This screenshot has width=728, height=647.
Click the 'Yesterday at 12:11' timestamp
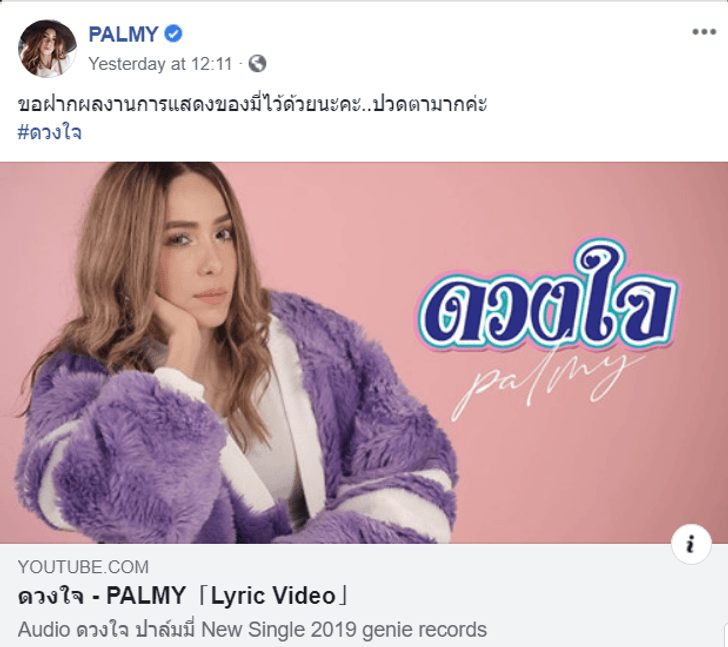[160, 64]
